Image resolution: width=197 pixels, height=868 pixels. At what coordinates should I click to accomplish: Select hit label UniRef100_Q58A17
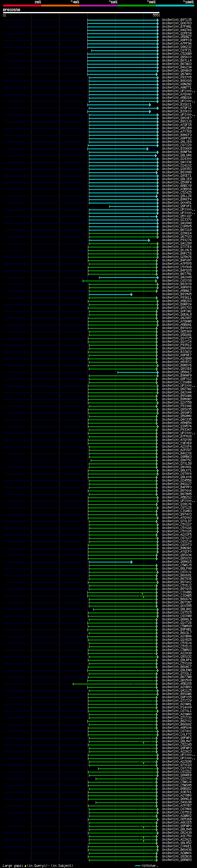(x=177, y=372)
